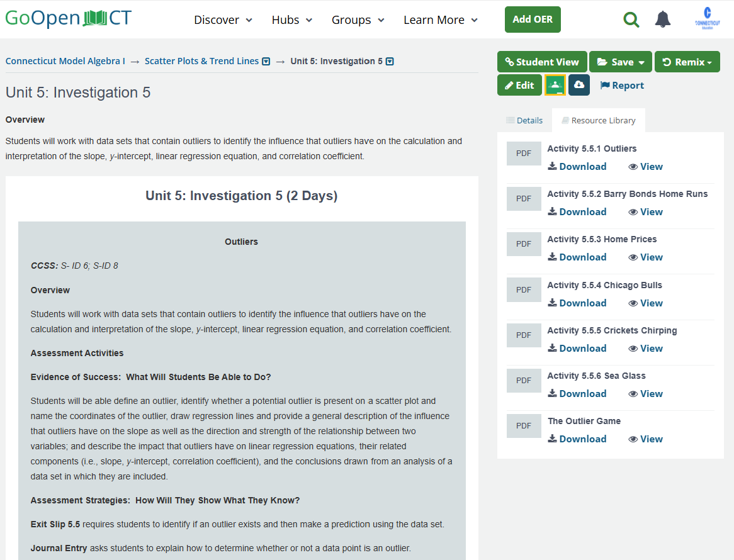
Task: Click the search magnifier icon
Action: coord(631,20)
